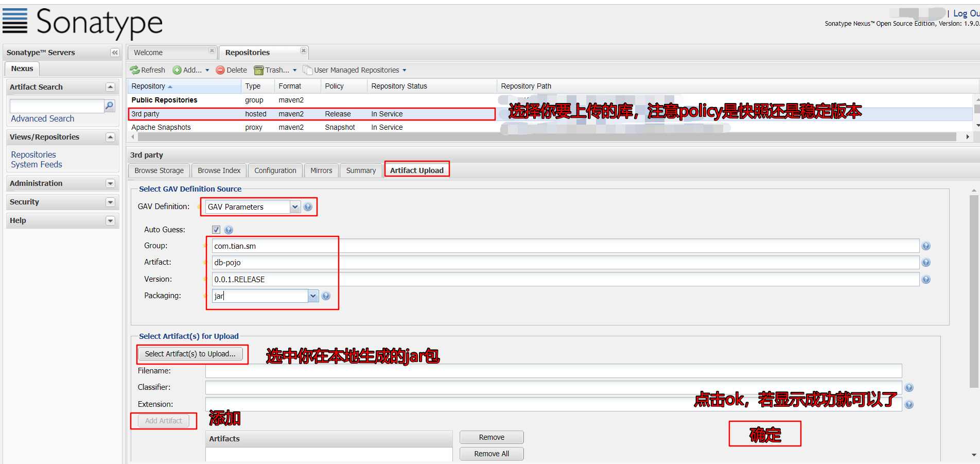Switch to the Welcome tab
980x464 pixels.
(x=172, y=53)
